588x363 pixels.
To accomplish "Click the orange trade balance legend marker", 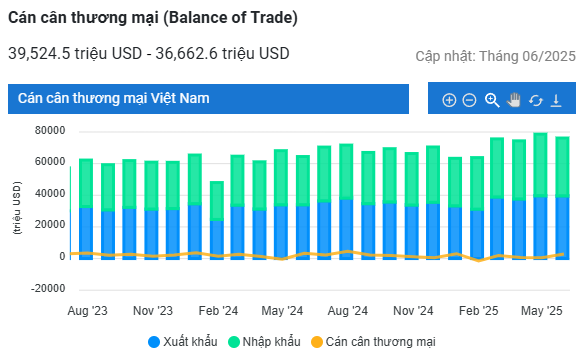I will [x=317, y=342].
